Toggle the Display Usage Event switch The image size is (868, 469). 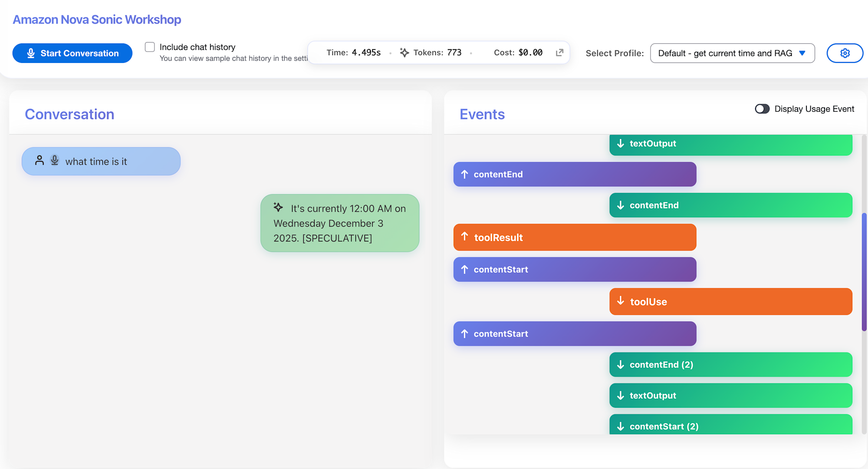point(762,109)
